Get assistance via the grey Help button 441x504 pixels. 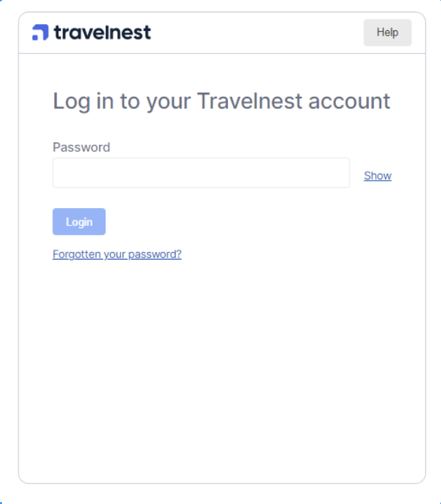click(387, 32)
